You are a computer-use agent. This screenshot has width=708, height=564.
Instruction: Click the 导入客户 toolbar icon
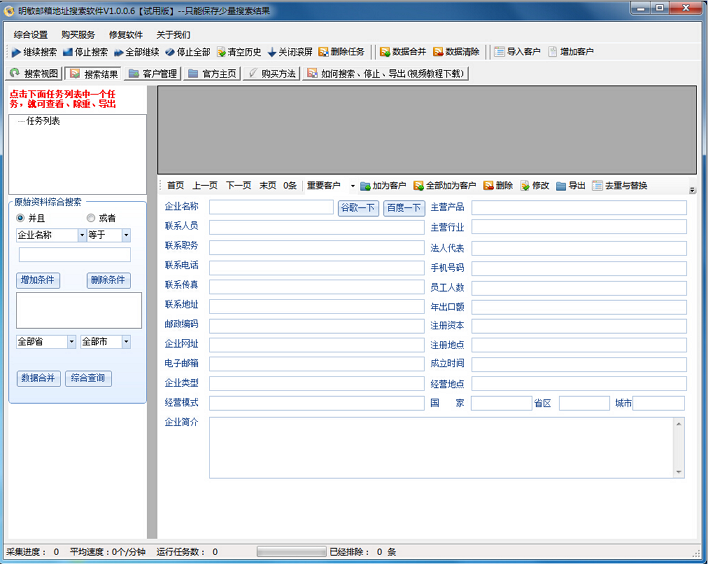[499, 52]
